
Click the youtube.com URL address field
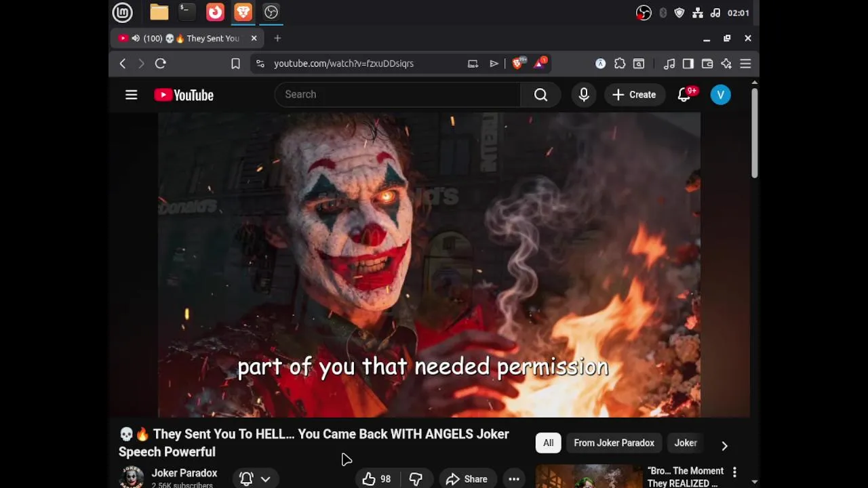[x=344, y=64]
